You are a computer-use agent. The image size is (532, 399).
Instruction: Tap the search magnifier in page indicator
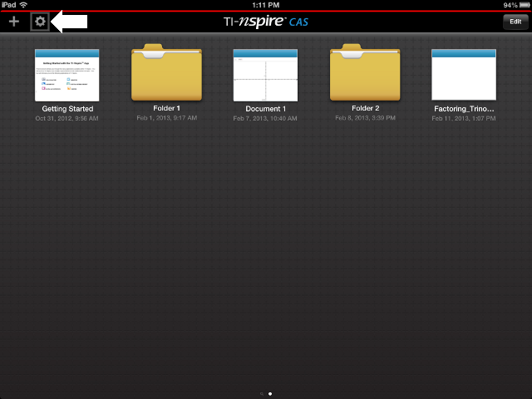point(261,393)
